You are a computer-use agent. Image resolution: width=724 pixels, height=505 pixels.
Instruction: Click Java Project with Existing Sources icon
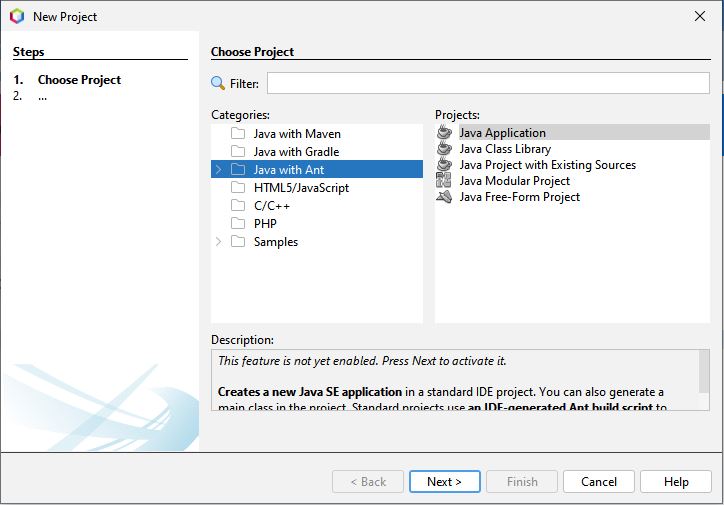[445, 165]
